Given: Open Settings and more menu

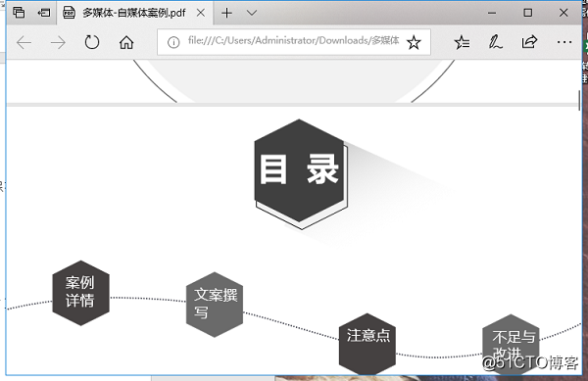Looking at the screenshot, I should click(564, 42).
